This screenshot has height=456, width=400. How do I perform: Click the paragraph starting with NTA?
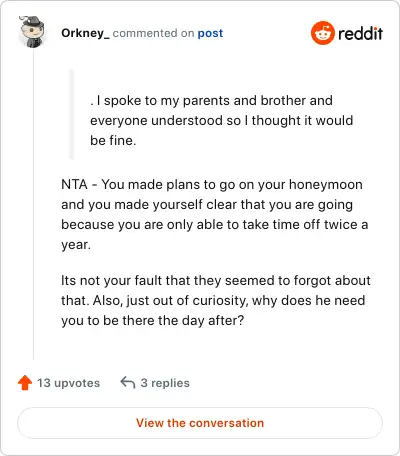pyautogui.click(x=215, y=214)
